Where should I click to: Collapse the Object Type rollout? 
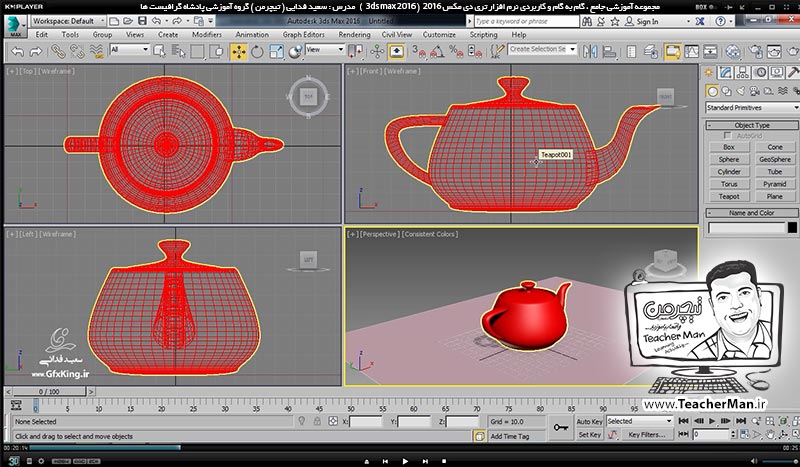(752, 125)
